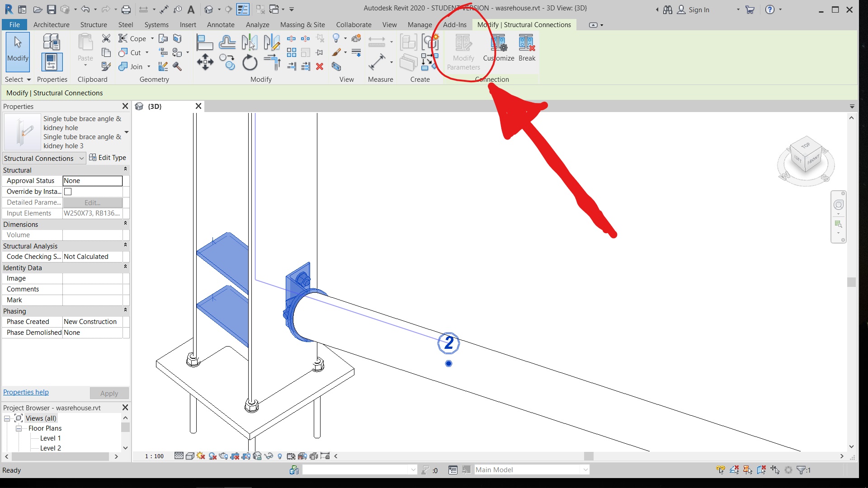This screenshot has width=868, height=488.
Task: Toggle Reveal Hidden Elements on the view bar
Action: pyautogui.click(x=280, y=456)
